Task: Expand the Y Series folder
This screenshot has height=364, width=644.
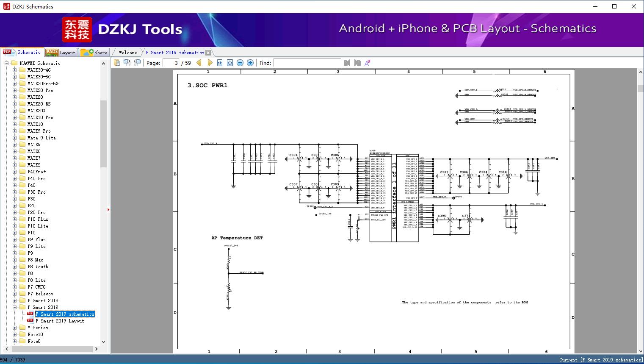Action: 15,328
